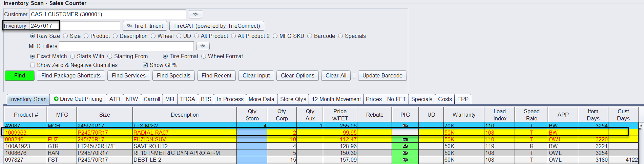Open picture for DEST LE 2 tire
Viewport: 644px width, 164px height.
click(x=405, y=160)
